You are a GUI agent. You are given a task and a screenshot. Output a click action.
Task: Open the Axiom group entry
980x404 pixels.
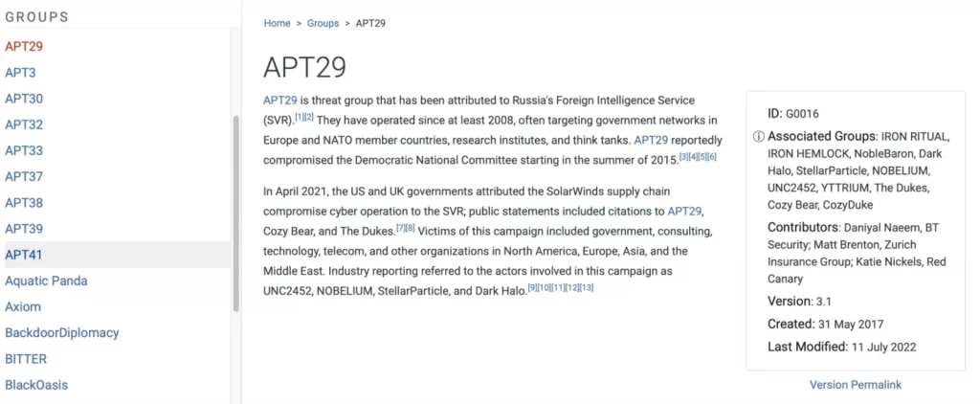coord(23,306)
